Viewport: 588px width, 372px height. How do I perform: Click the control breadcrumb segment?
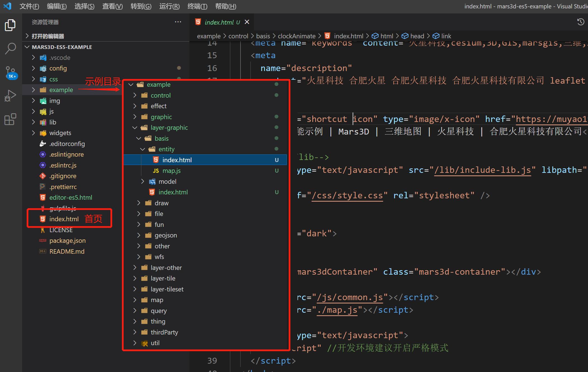pyautogui.click(x=238, y=36)
